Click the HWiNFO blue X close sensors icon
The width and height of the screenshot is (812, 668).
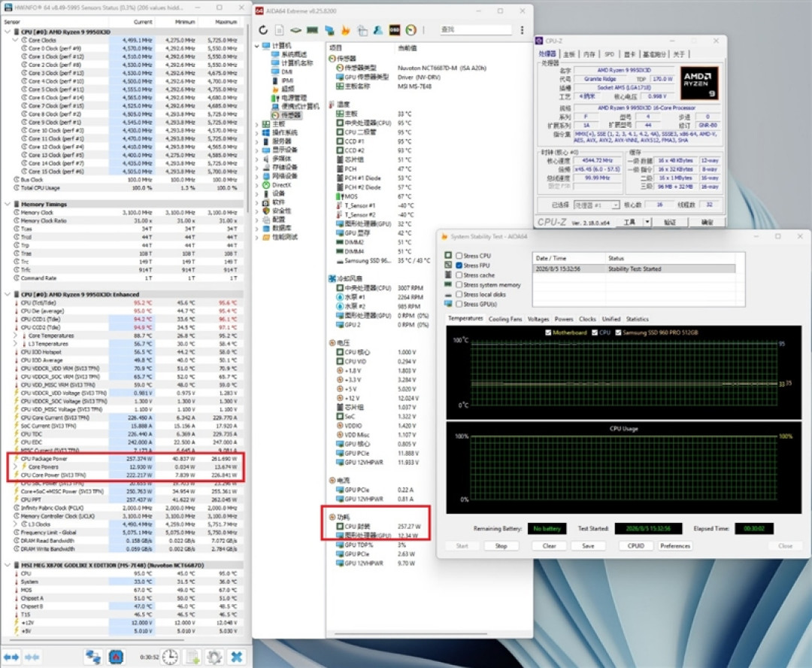[237, 657]
